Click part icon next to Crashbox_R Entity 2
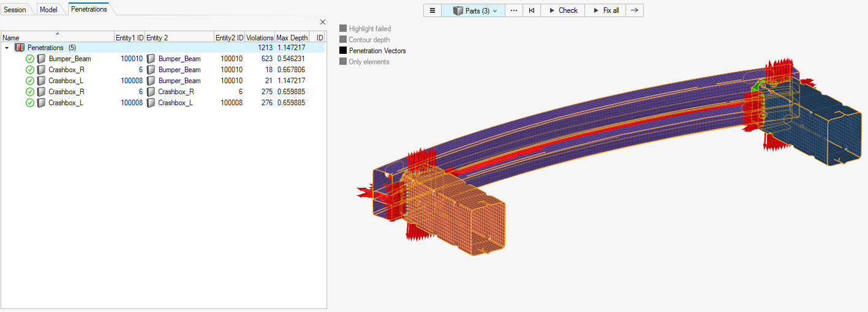 (x=151, y=92)
